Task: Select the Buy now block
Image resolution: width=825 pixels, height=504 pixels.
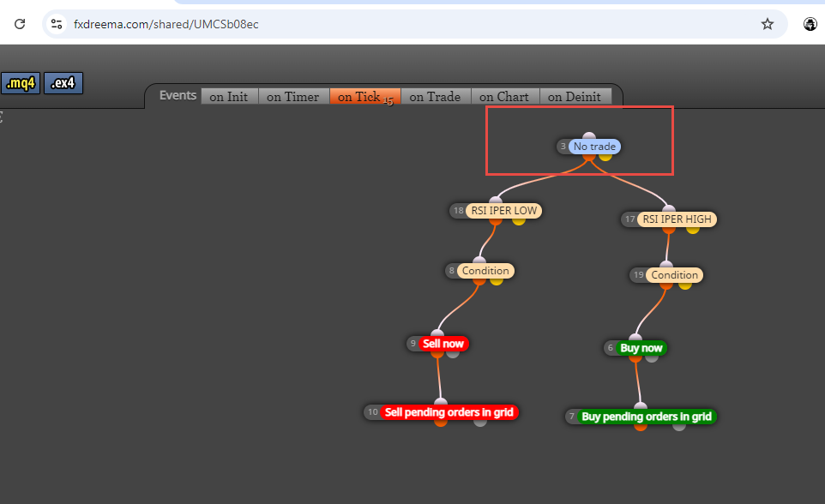Action: [x=641, y=348]
